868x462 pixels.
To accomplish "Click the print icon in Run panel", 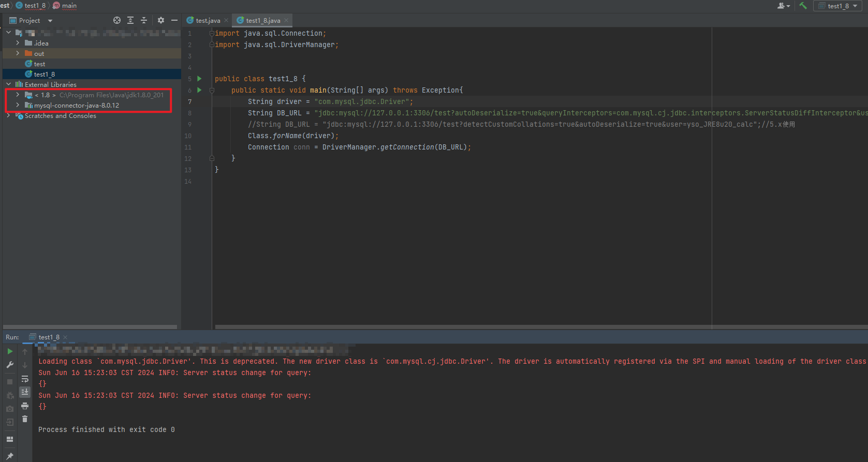I will click(x=24, y=406).
